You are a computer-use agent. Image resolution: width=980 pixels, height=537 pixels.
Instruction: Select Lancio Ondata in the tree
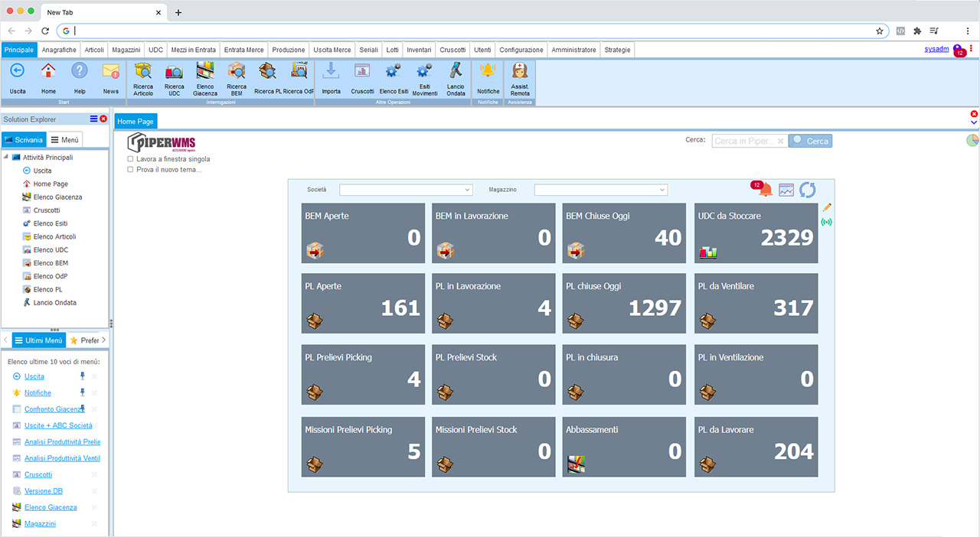pos(54,302)
